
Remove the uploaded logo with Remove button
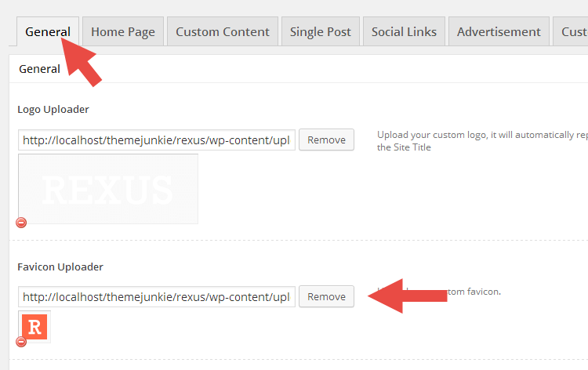point(327,140)
